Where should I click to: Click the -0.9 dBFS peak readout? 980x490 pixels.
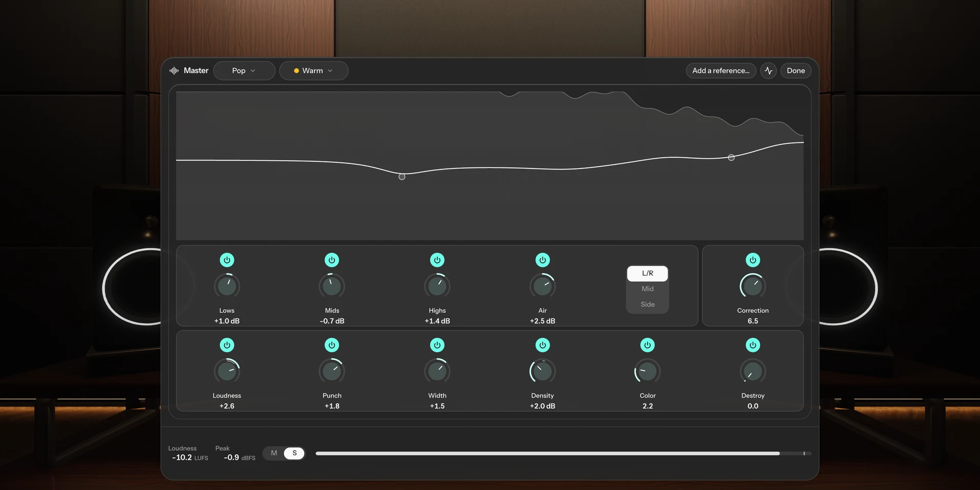(239, 457)
